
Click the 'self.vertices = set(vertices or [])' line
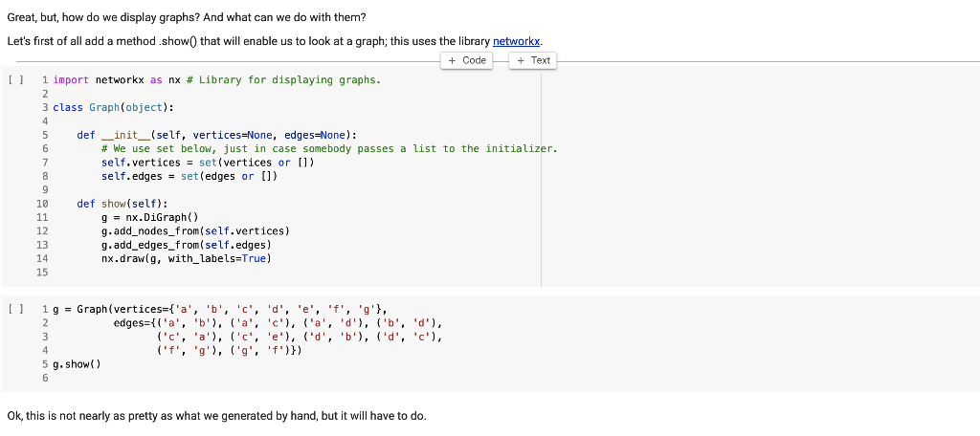coord(208,163)
